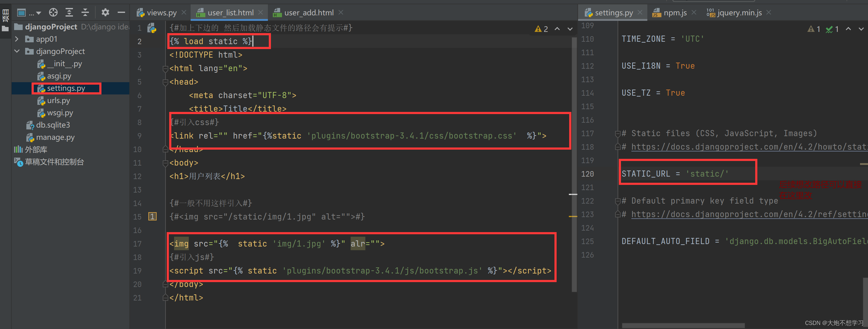Go to previous highlighted error in settings.py

[848, 29]
